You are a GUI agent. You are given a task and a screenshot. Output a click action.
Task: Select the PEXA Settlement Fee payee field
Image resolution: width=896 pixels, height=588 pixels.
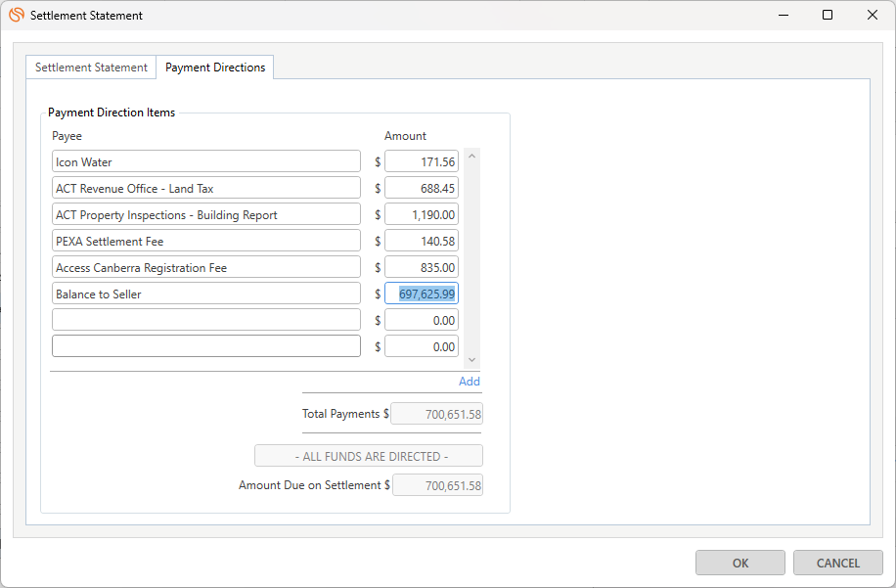(206, 242)
